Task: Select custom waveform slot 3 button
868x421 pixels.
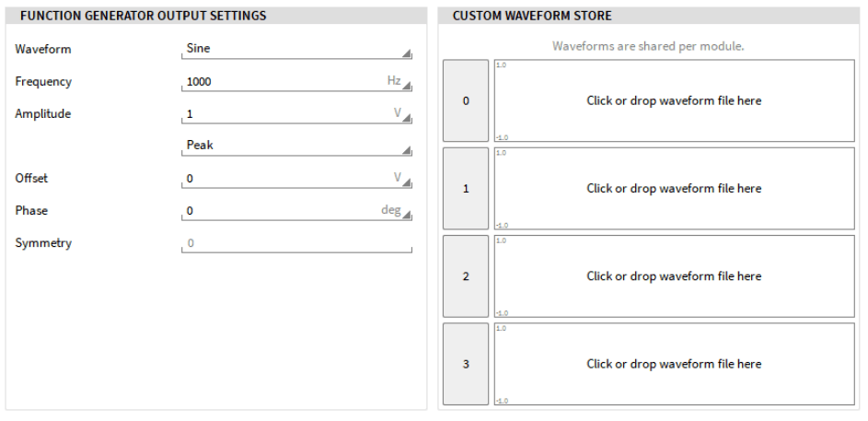Action: click(x=466, y=364)
